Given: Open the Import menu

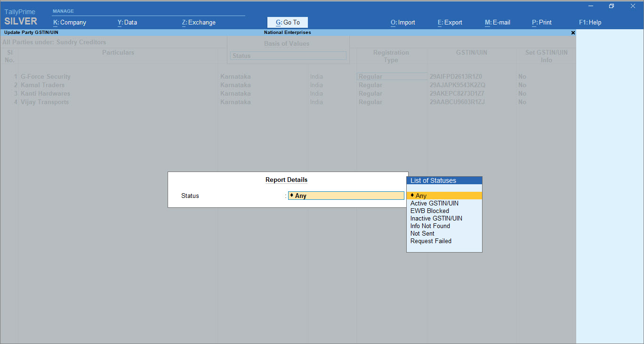Looking at the screenshot, I should (403, 22).
